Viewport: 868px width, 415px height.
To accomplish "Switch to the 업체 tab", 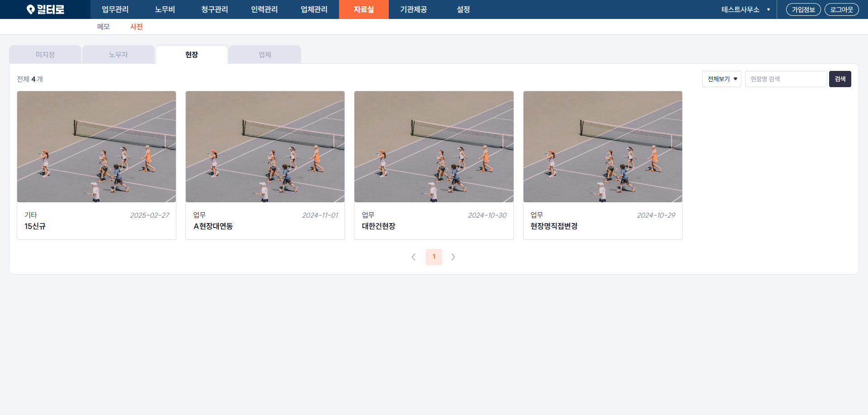I will (x=265, y=55).
